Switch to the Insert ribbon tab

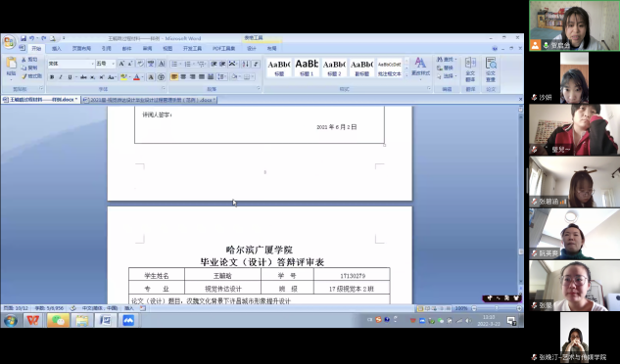coord(57,49)
